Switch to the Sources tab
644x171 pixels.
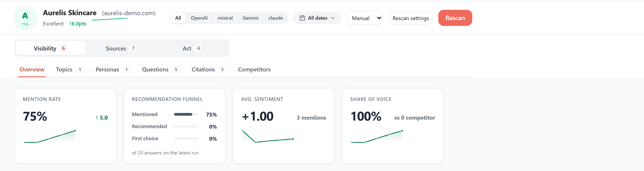pos(121,48)
